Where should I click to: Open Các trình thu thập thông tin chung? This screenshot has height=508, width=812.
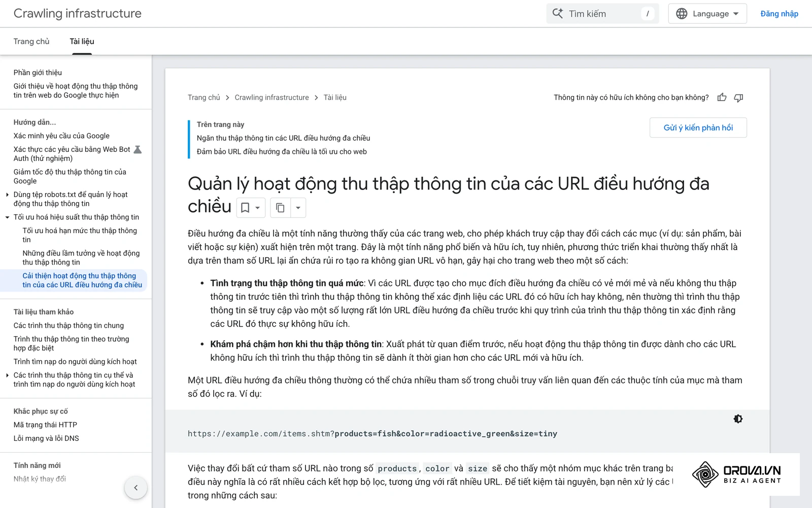click(x=69, y=325)
